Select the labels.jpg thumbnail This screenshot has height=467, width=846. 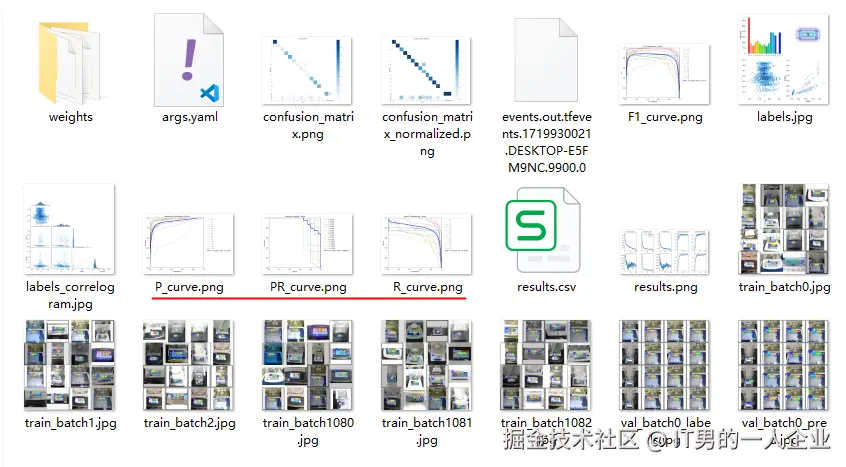point(783,59)
